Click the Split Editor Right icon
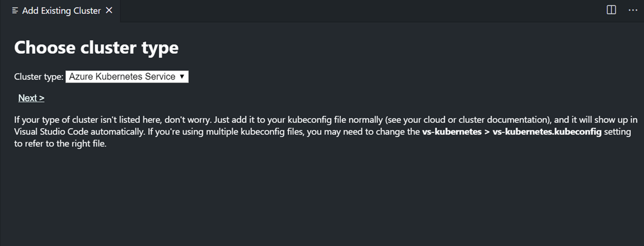644x246 pixels. coord(611,10)
